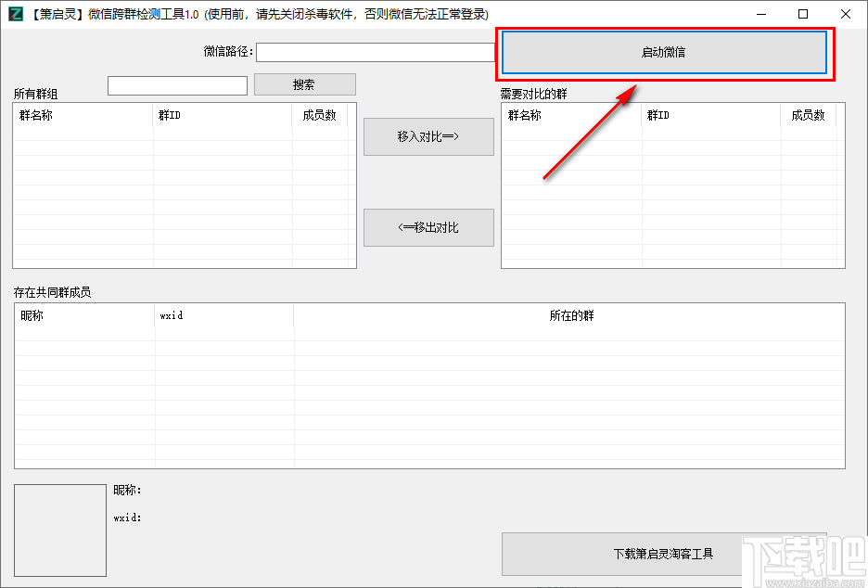Click the 搜索 button

pyautogui.click(x=304, y=84)
